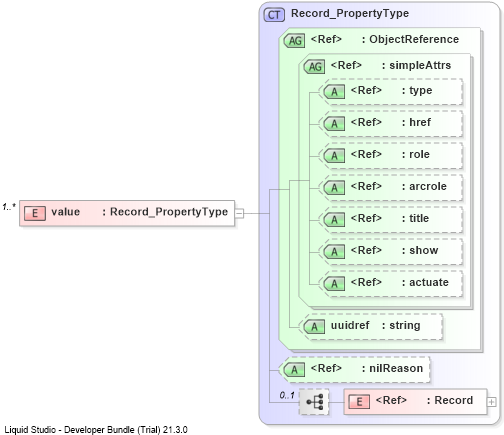This screenshot has height=435, width=504.
Task: Click the A icon of the title attribute
Action: click(334, 220)
